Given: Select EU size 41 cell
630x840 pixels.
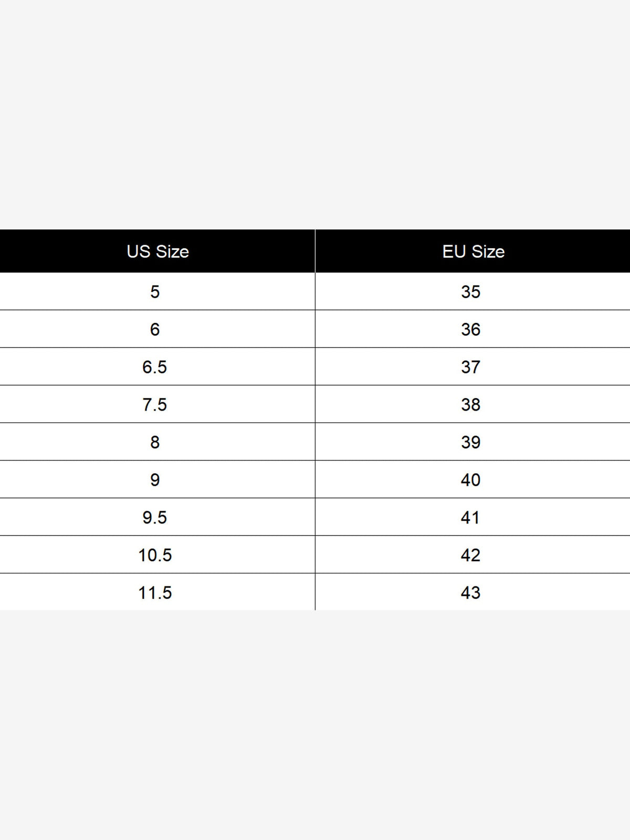Looking at the screenshot, I should [x=472, y=517].
